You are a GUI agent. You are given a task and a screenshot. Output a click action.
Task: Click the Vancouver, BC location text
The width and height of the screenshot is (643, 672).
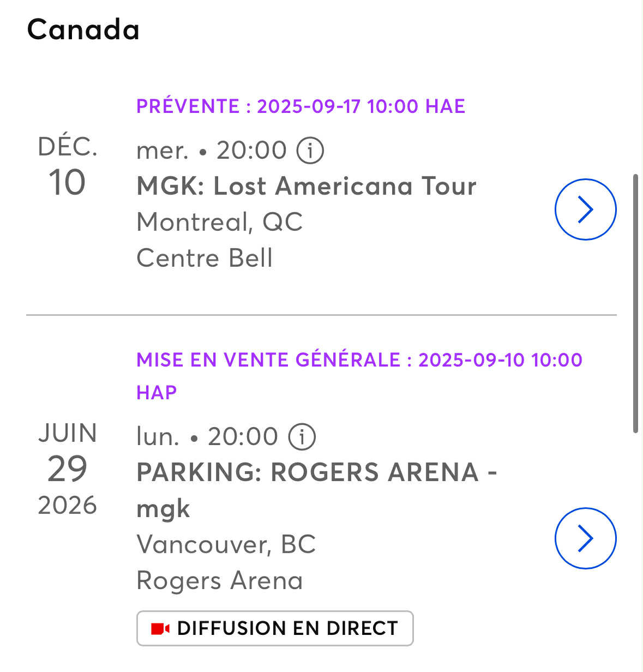click(x=226, y=544)
